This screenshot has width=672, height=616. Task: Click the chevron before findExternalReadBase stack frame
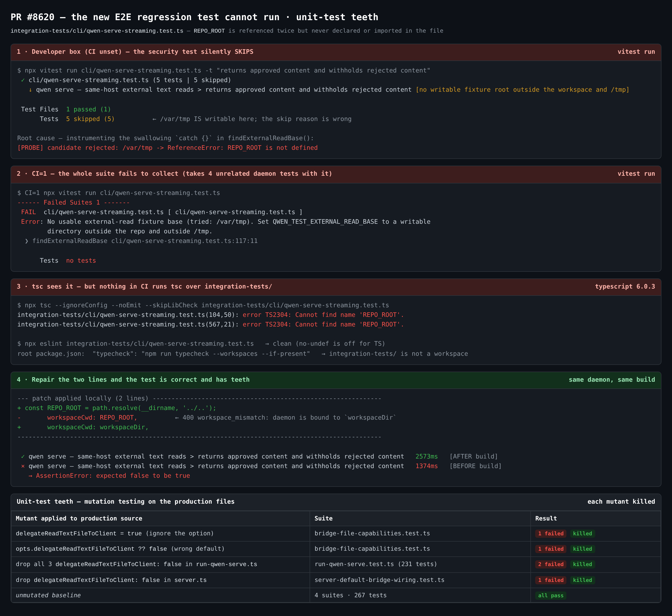(27, 241)
